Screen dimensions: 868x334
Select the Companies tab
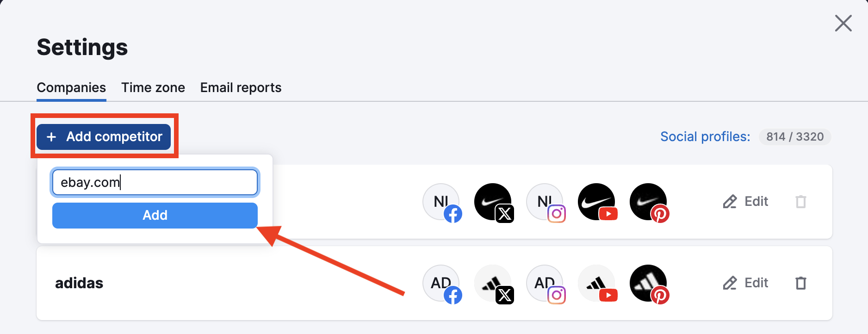(71, 87)
